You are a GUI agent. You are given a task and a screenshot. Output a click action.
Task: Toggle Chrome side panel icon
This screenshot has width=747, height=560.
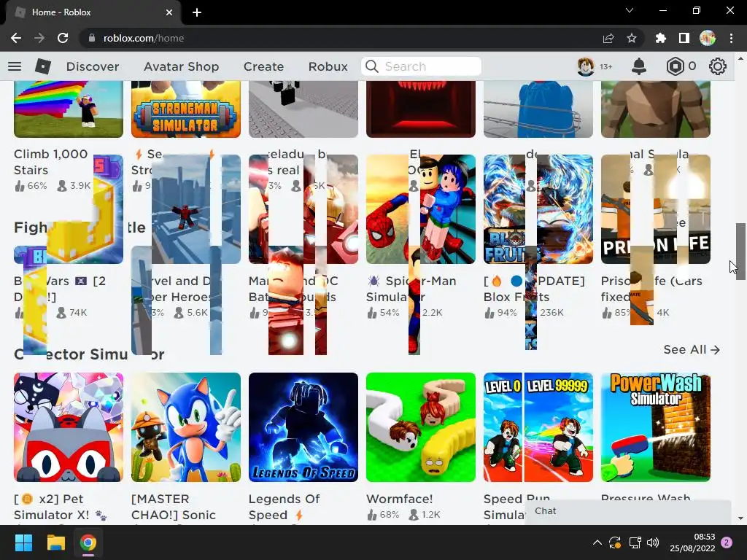click(x=684, y=38)
